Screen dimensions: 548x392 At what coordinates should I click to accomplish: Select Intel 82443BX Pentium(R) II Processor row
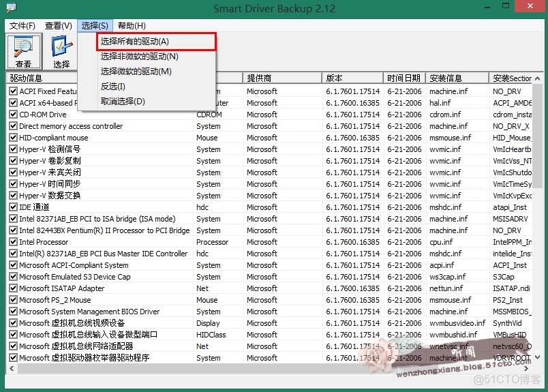tap(269, 230)
